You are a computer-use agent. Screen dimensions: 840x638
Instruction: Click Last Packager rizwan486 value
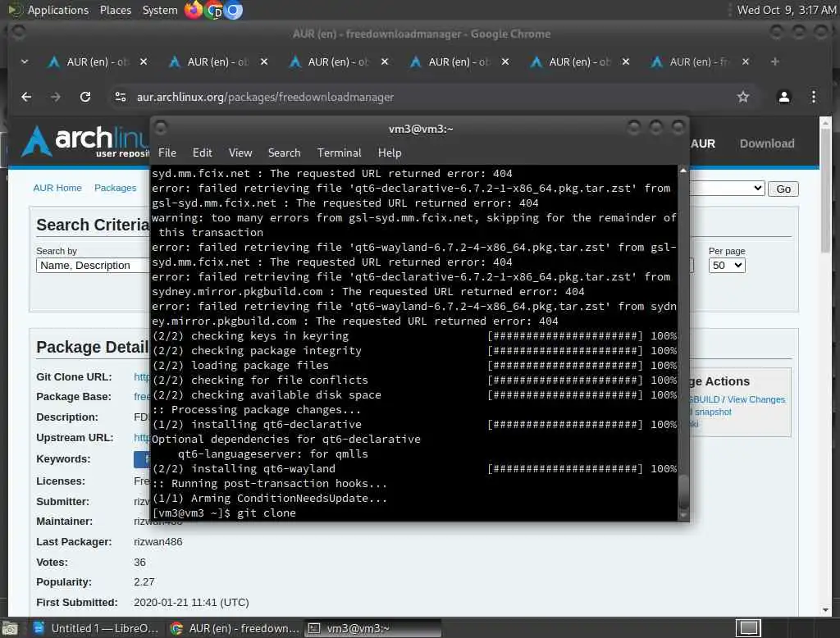point(158,541)
